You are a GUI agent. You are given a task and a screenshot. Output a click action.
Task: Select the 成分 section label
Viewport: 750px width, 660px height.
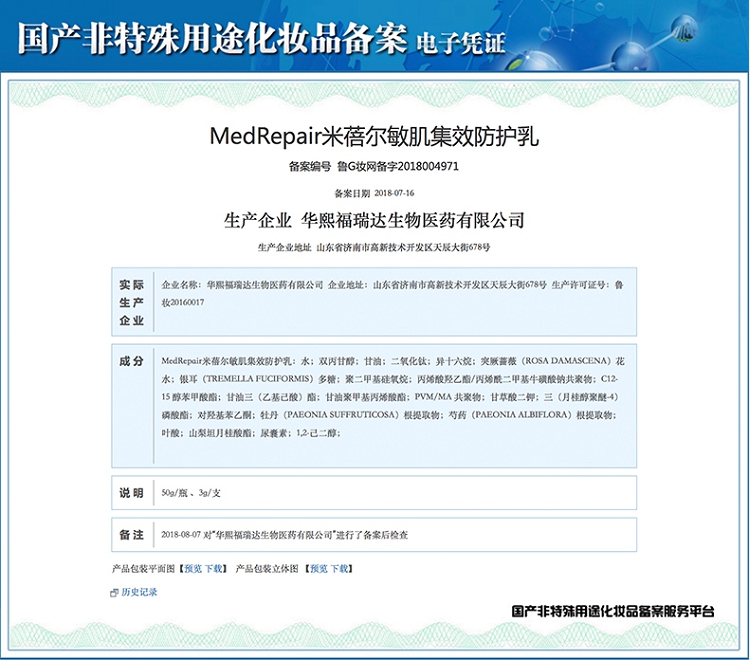[x=132, y=360]
